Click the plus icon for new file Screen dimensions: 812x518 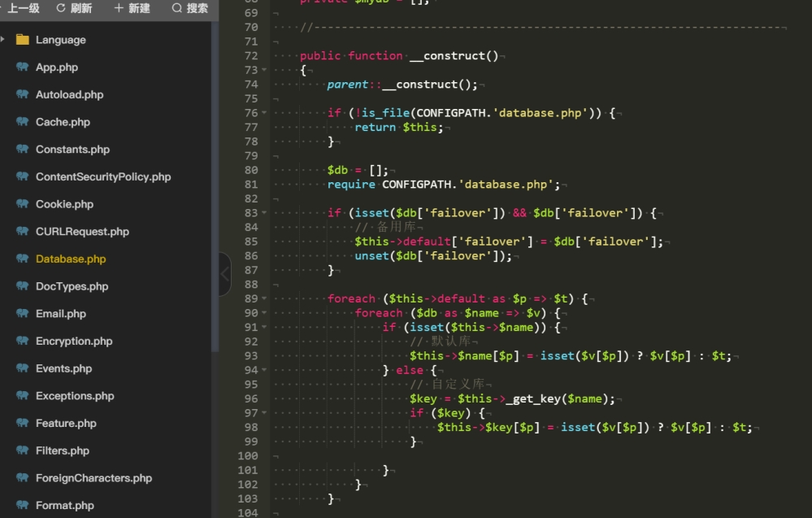(119, 8)
